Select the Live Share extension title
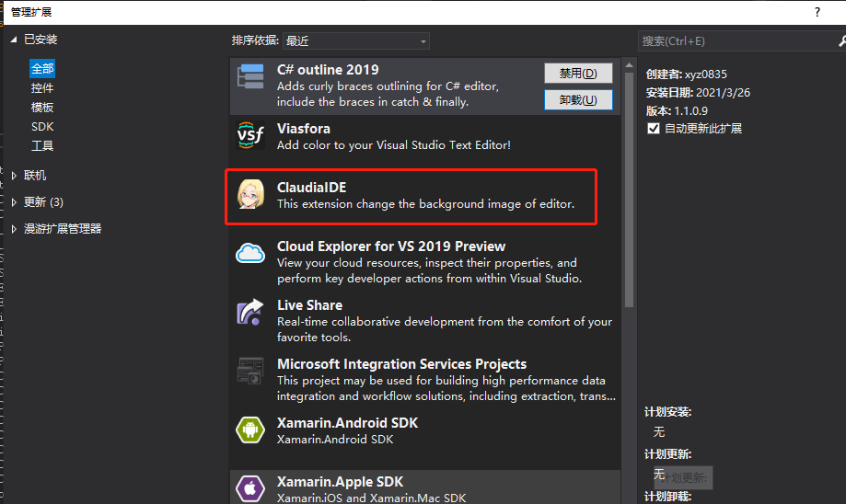The image size is (846, 504). pyautogui.click(x=309, y=305)
